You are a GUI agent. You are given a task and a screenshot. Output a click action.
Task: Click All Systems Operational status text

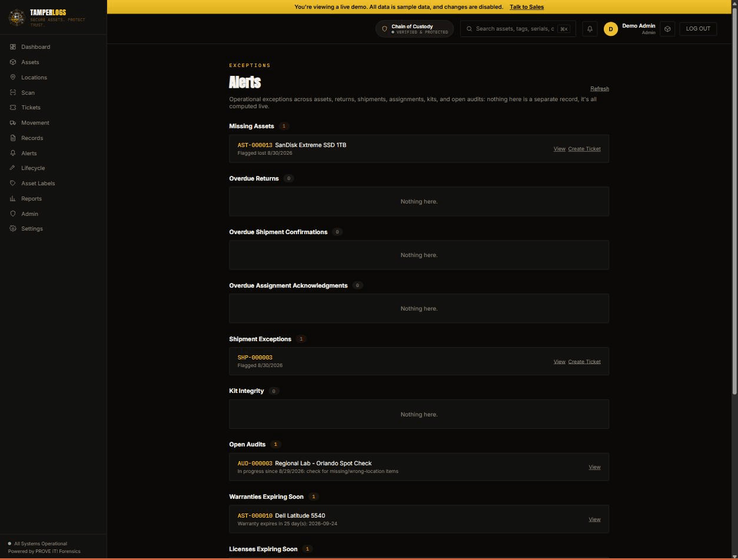(41, 544)
